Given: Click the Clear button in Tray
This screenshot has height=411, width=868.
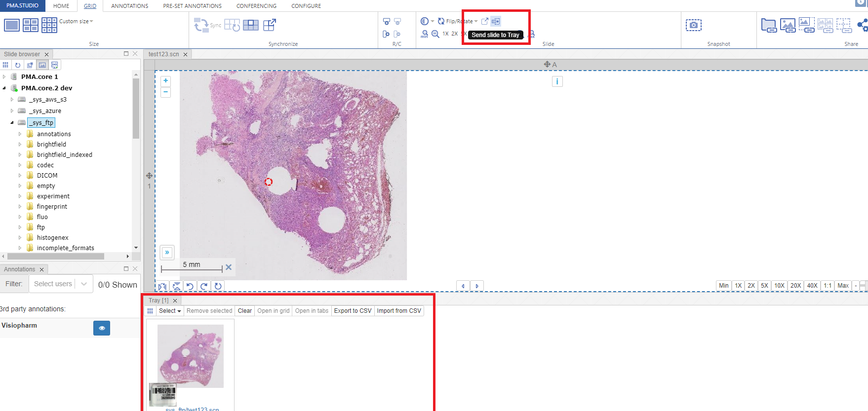Looking at the screenshot, I should click(244, 311).
